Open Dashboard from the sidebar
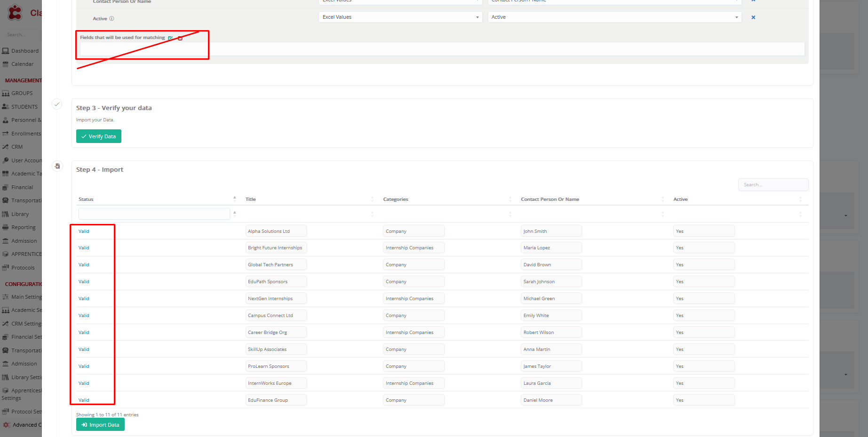Image resolution: width=868 pixels, height=437 pixels. pyautogui.click(x=24, y=51)
